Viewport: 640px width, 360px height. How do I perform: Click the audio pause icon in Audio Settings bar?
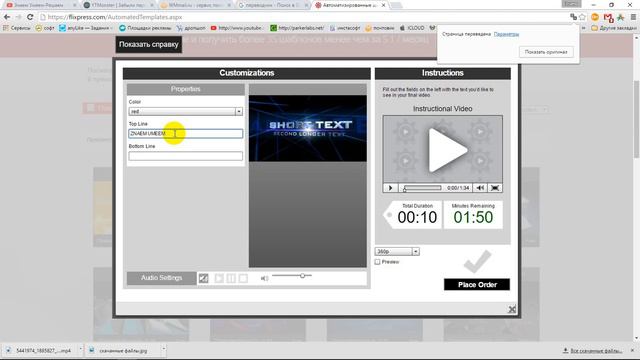tap(231, 278)
